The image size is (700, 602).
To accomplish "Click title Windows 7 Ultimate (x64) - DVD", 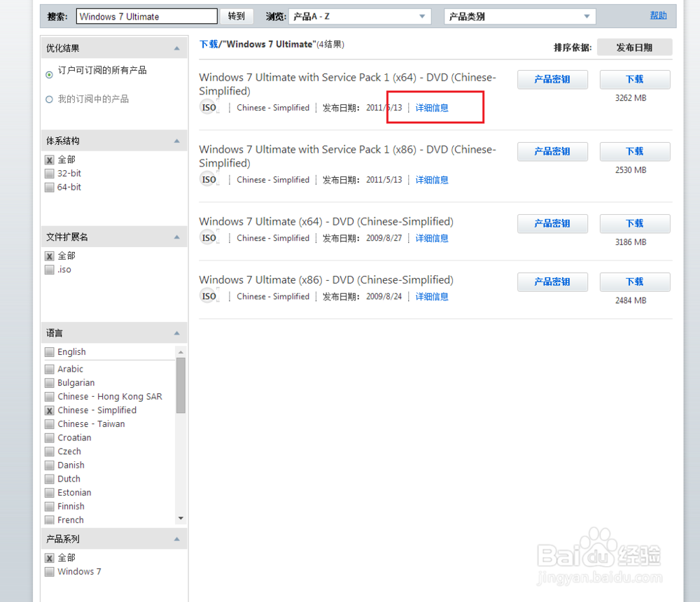I will pyautogui.click(x=326, y=221).
